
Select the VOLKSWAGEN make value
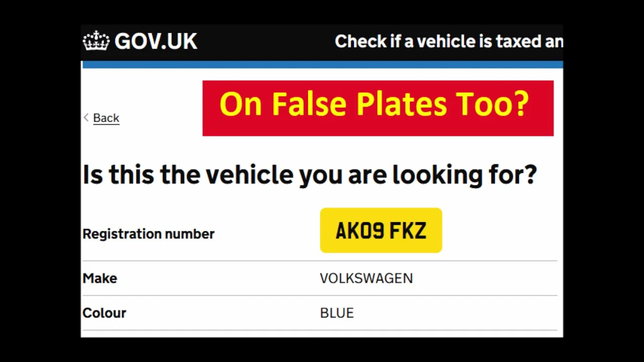click(366, 279)
